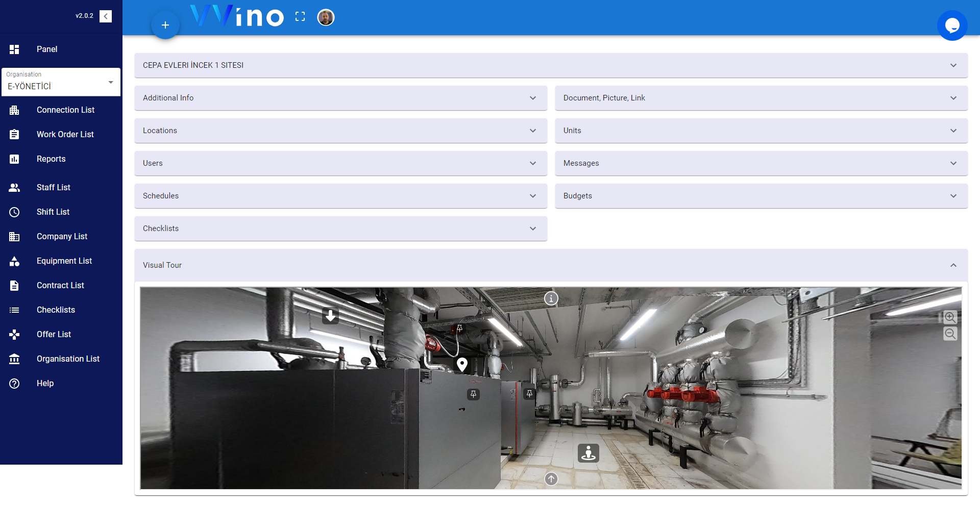Click the blue plus floating button
The width and height of the screenshot is (980, 508).
tap(165, 24)
